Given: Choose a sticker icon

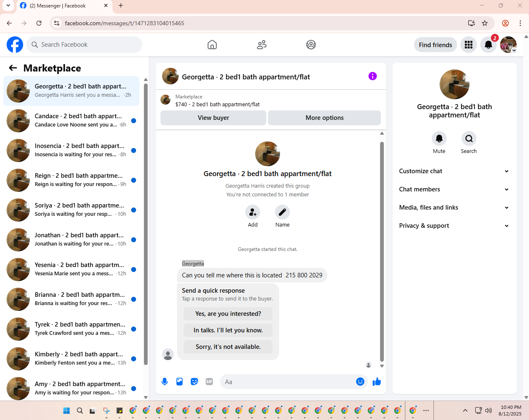Looking at the screenshot, I should 194,382.
